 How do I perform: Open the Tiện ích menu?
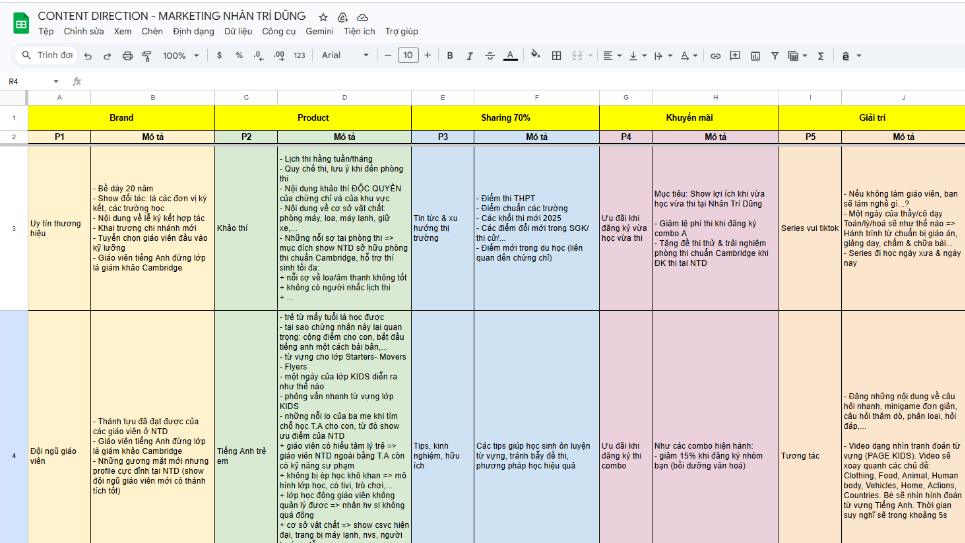[359, 31]
